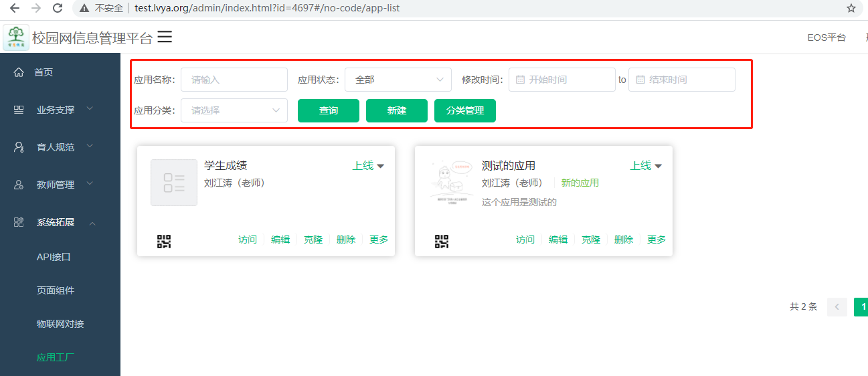The width and height of the screenshot is (868, 376).
Task: Click 测试的应用 cartoon thumbnail
Action: (452, 182)
